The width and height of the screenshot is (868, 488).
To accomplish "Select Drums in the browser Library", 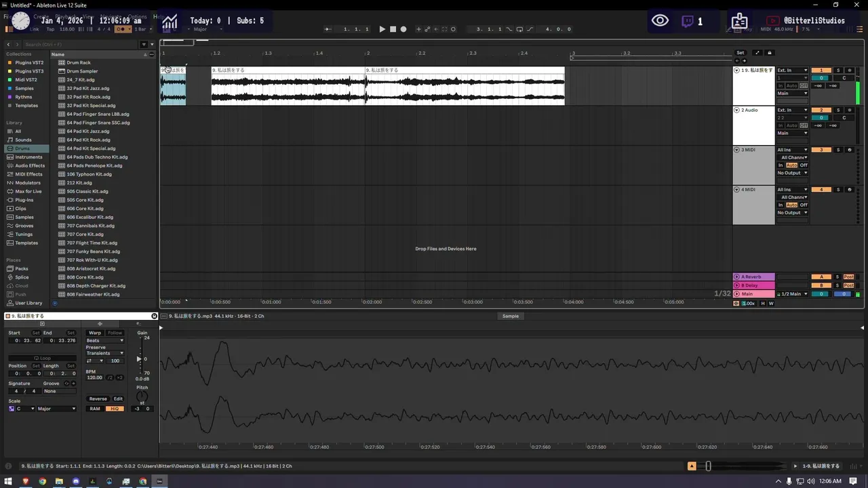I will tap(22, 148).
